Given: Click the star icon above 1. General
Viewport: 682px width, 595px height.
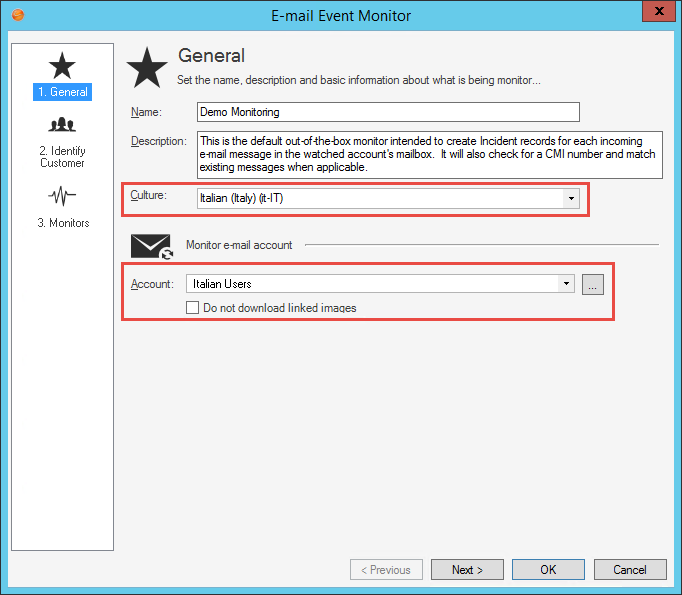Looking at the screenshot, I should [62, 65].
